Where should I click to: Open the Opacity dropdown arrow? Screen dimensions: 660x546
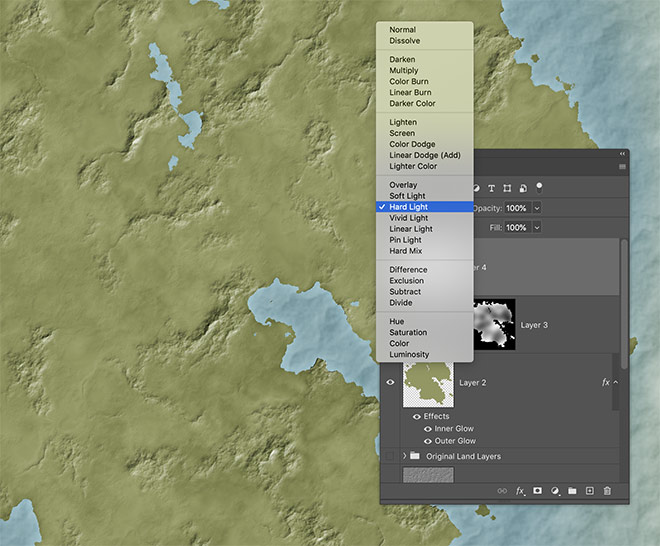coord(537,208)
